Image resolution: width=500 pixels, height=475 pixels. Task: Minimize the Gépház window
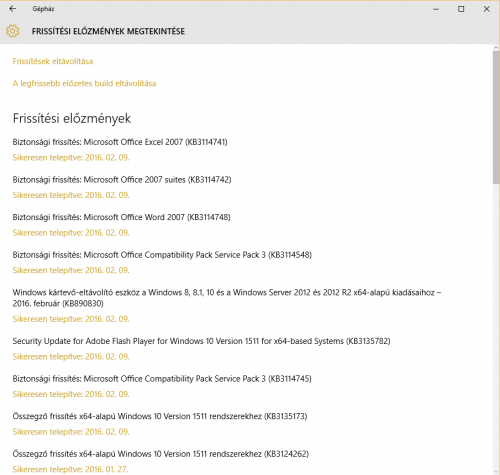(x=436, y=9)
